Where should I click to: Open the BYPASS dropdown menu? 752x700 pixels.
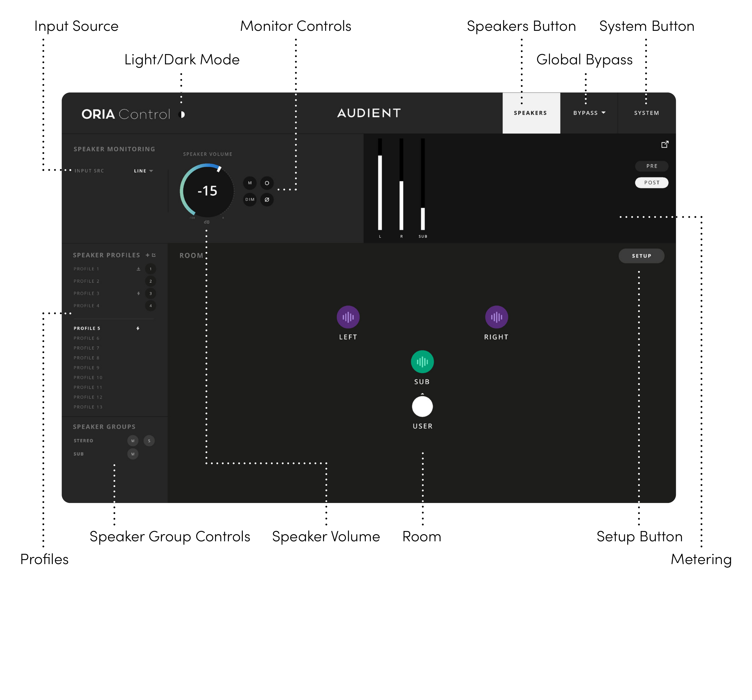(x=589, y=113)
